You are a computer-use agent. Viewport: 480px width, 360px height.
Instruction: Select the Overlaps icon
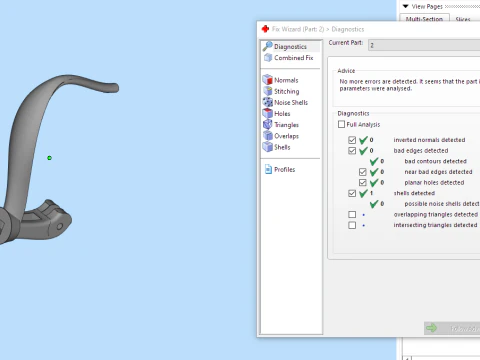click(x=267, y=136)
